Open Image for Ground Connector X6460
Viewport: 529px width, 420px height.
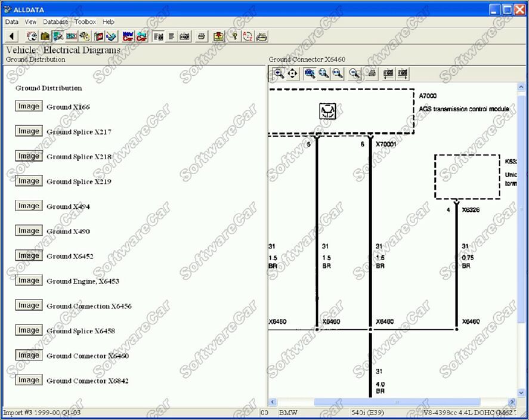[29, 355]
